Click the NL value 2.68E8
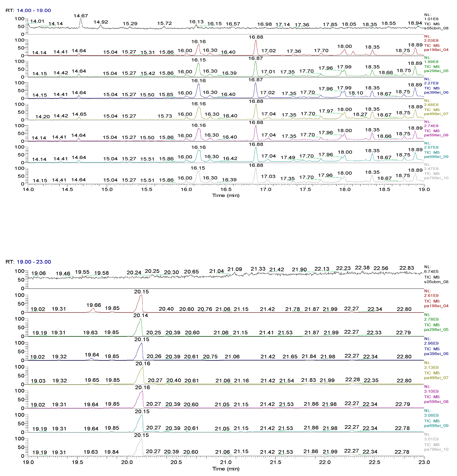This screenshot has width=457, height=476. tap(431, 105)
